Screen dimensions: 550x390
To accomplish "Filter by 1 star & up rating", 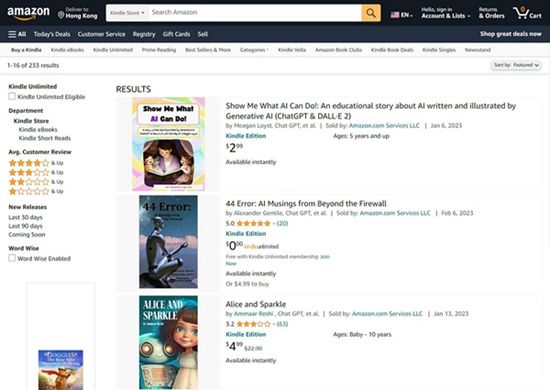I will [x=36, y=191].
